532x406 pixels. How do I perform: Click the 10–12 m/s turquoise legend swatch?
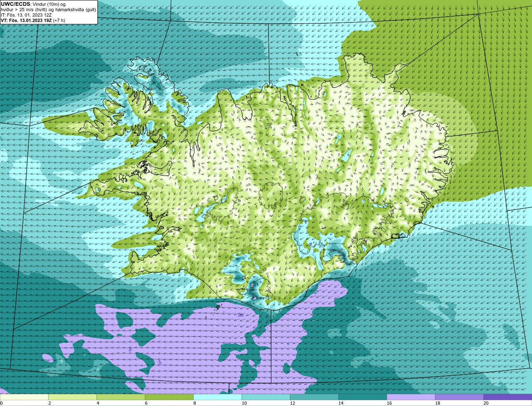(266, 397)
